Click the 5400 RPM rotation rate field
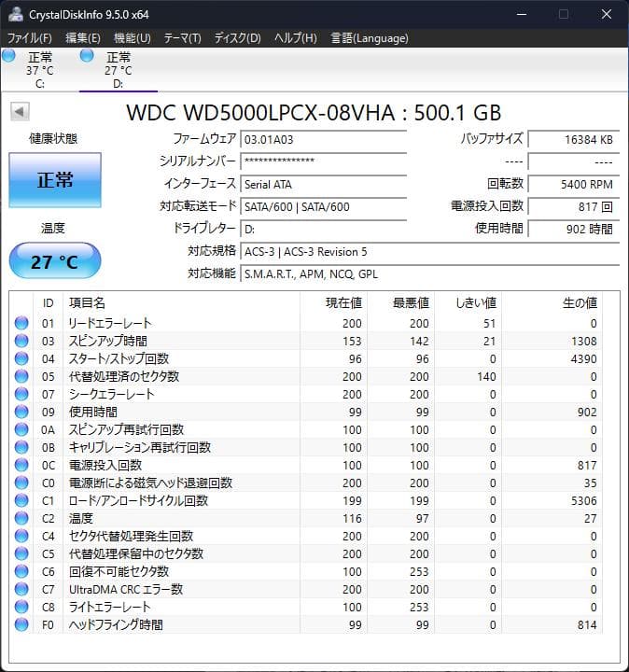The image size is (629, 672). [574, 184]
